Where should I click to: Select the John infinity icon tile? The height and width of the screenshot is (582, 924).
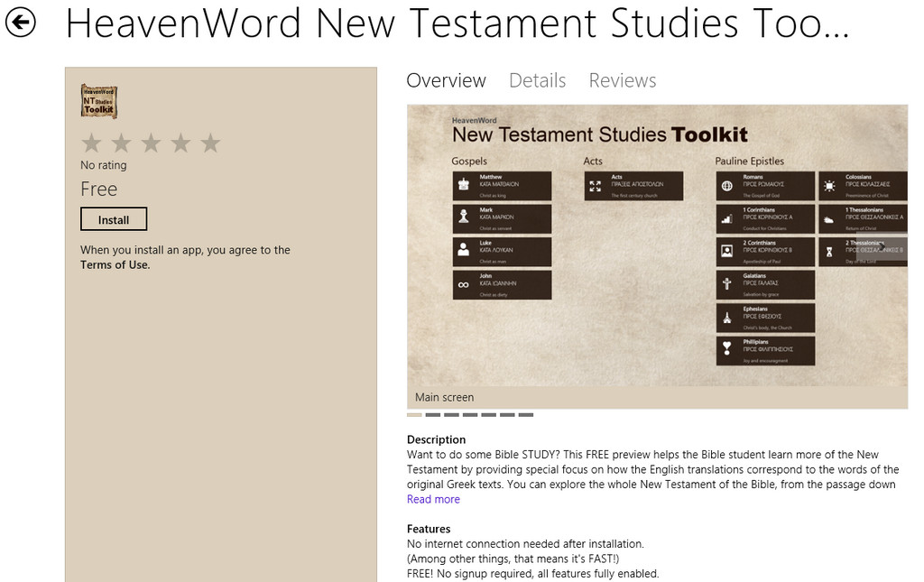coord(462,285)
